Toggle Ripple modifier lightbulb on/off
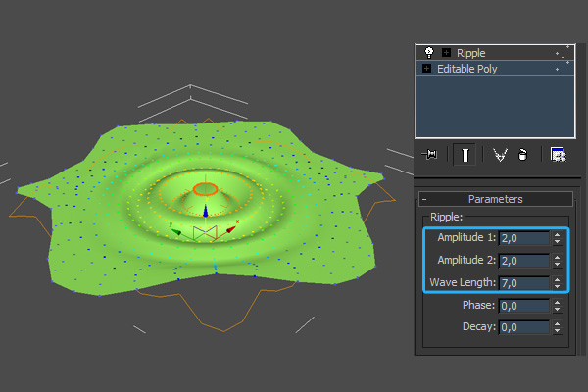This screenshot has height=392, width=588. click(428, 52)
